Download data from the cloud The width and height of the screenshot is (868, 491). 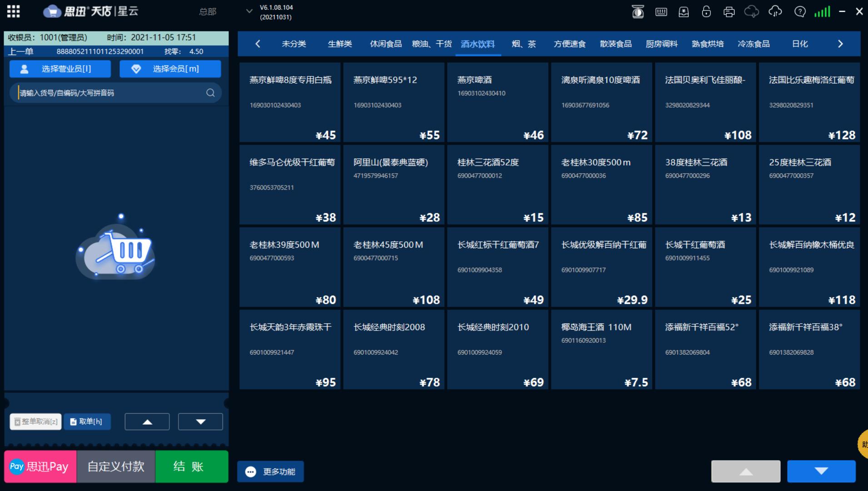click(751, 11)
